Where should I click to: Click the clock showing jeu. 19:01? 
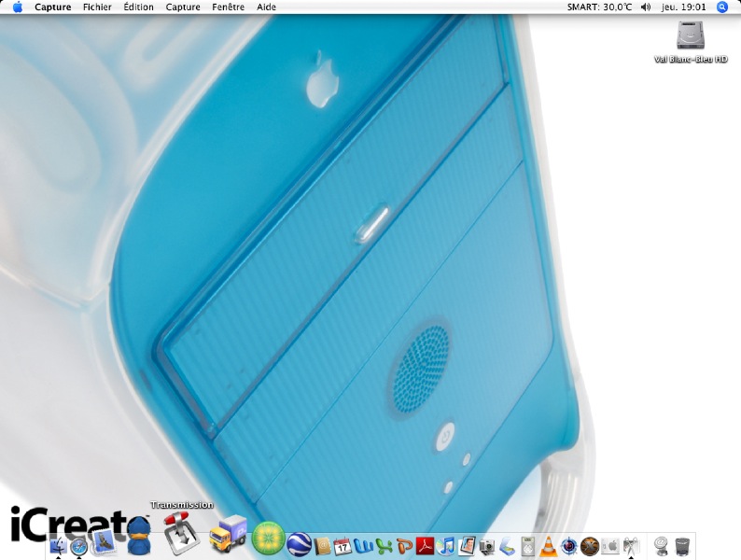pyautogui.click(x=683, y=7)
